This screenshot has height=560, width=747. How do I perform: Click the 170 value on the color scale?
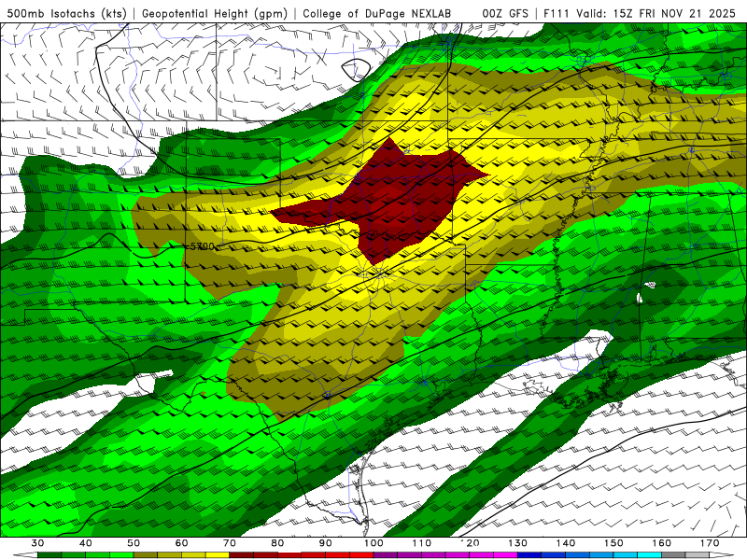click(x=710, y=543)
